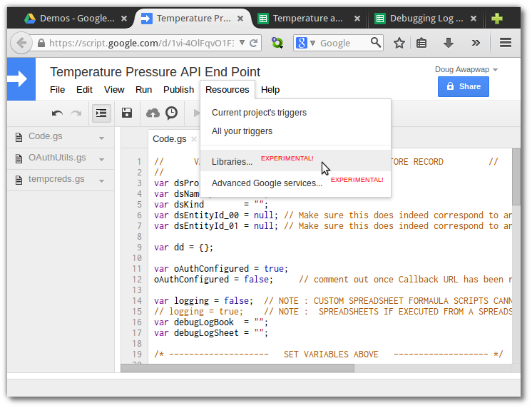Click the blue arrow Apps Script logo
The width and height of the screenshot is (532, 408).
click(x=21, y=79)
